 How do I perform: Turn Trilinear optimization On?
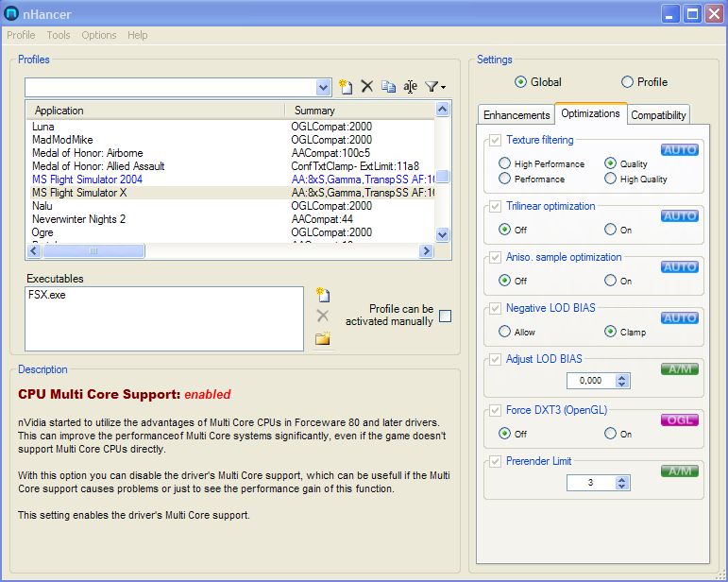point(610,229)
